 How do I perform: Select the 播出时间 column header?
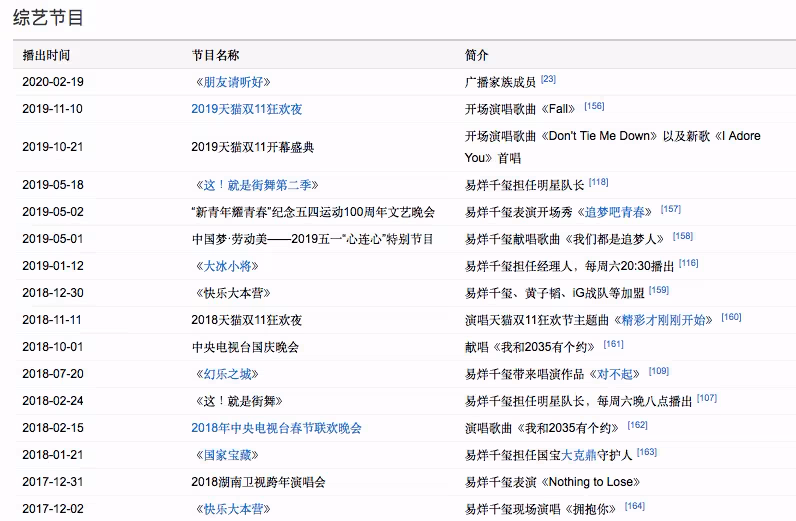(46, 55)
